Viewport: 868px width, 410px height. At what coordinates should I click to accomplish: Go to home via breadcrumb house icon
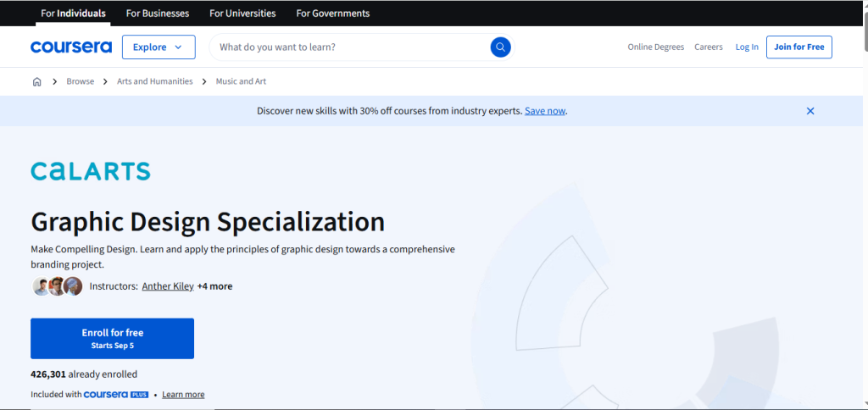click(37, 82)
